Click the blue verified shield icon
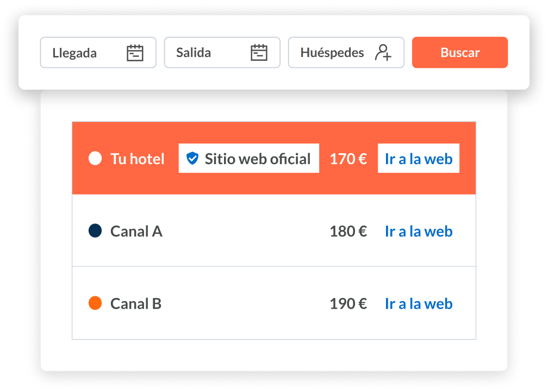The image size is (548, 392). click(192, 158)
